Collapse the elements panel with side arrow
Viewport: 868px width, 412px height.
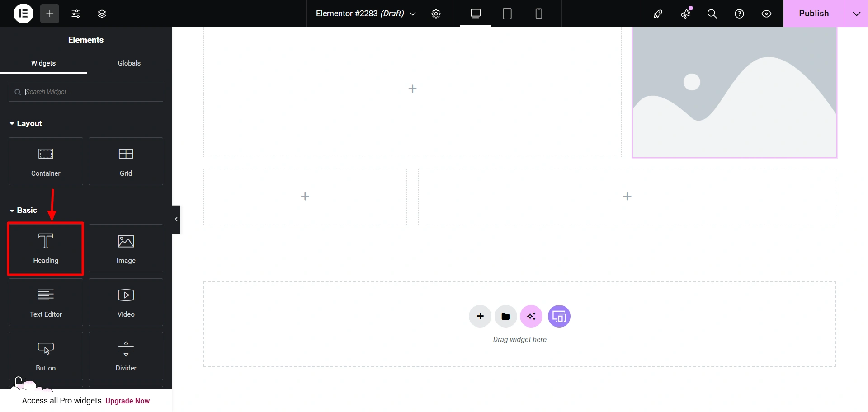pyautogui.click(x=176, y=220)
